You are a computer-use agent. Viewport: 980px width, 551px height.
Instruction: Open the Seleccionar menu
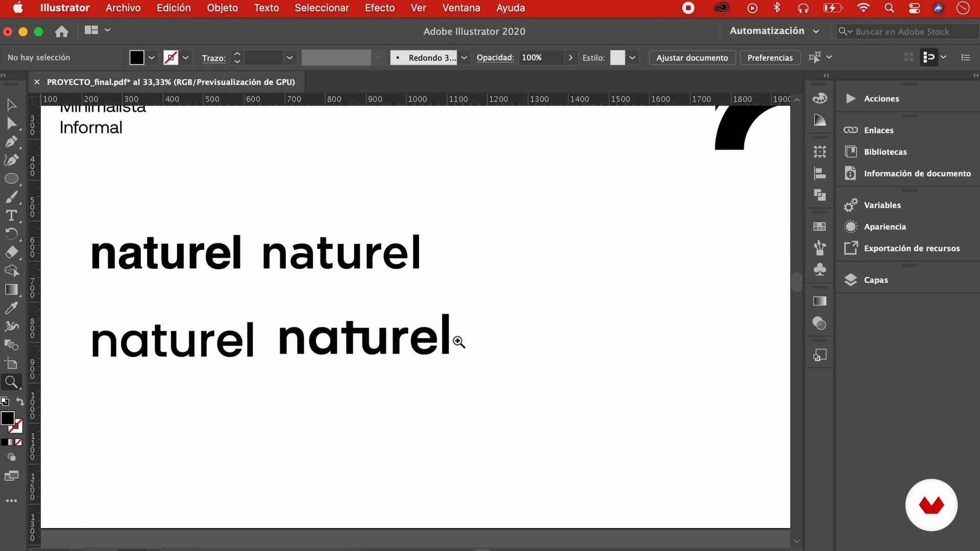[322, 8]
